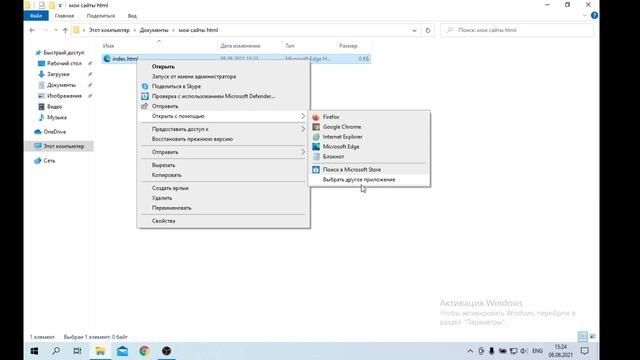Expand lower Отправить submenu arrow
640x360 pixels.
303,152
